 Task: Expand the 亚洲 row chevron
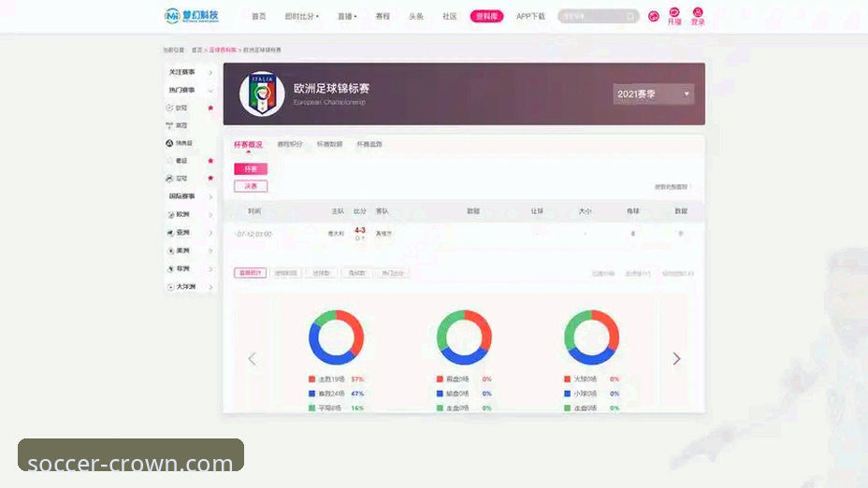click(x=210, y=233)
